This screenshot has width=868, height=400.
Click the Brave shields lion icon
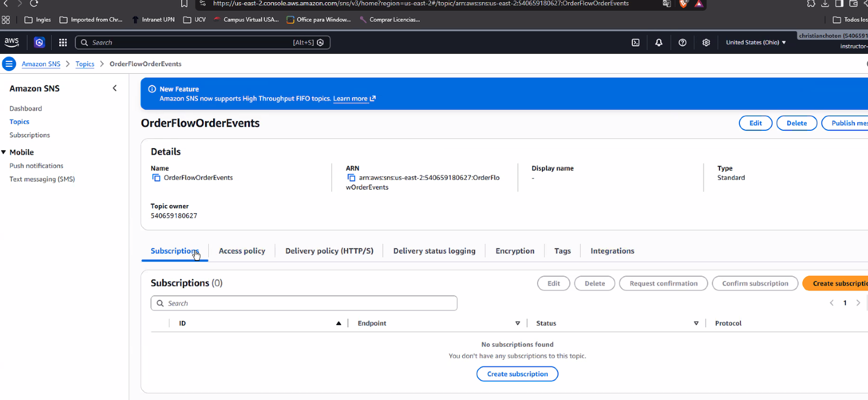click(683, 4)
